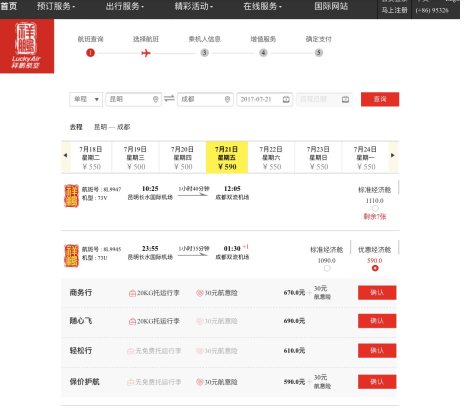Open 单程 trip type dropdown

[x=86, y=99]
